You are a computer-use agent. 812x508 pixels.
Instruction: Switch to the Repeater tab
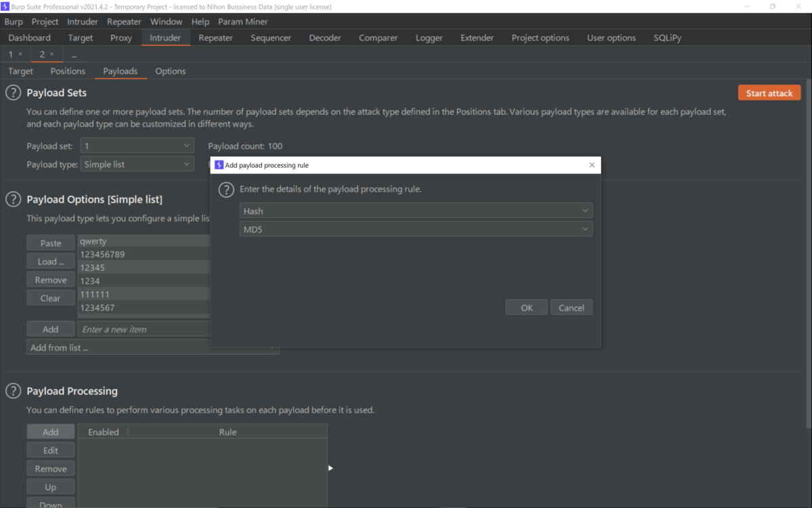(216, 38)
